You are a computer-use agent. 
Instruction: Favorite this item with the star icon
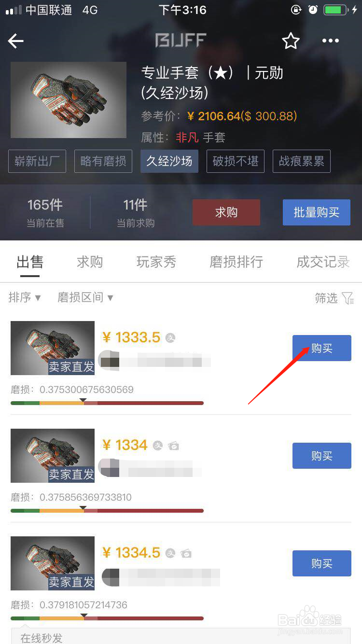(291, 41)
